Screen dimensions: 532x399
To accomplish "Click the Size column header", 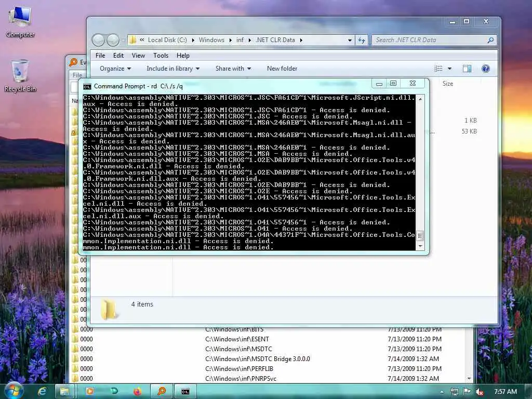I will tap(448, 84).
